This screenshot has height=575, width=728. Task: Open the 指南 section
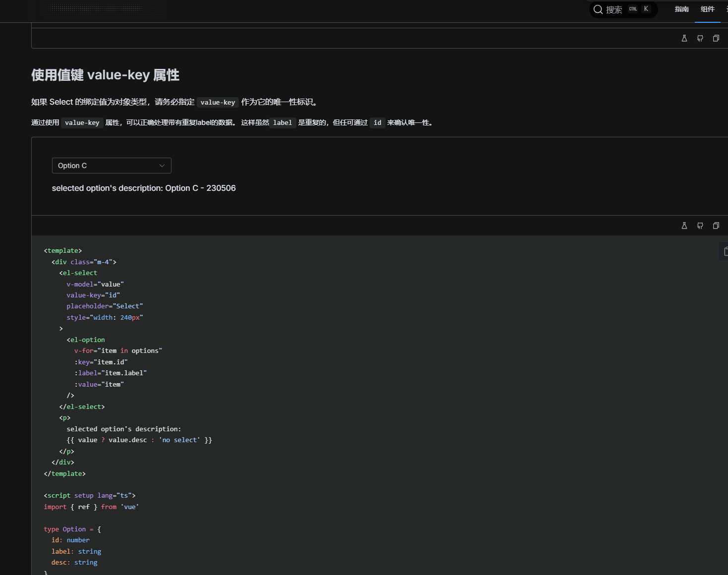[x=682, y=9]
